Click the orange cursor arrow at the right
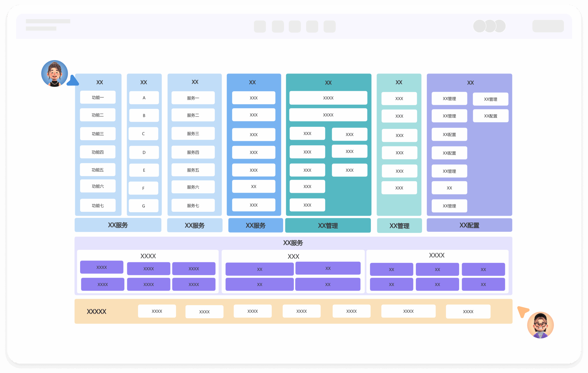 point(523,312)
